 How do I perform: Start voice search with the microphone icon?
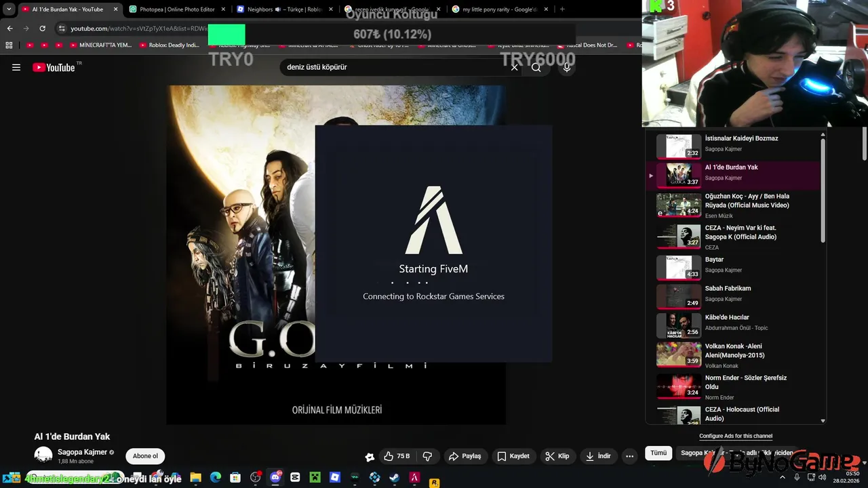[567, 67]
